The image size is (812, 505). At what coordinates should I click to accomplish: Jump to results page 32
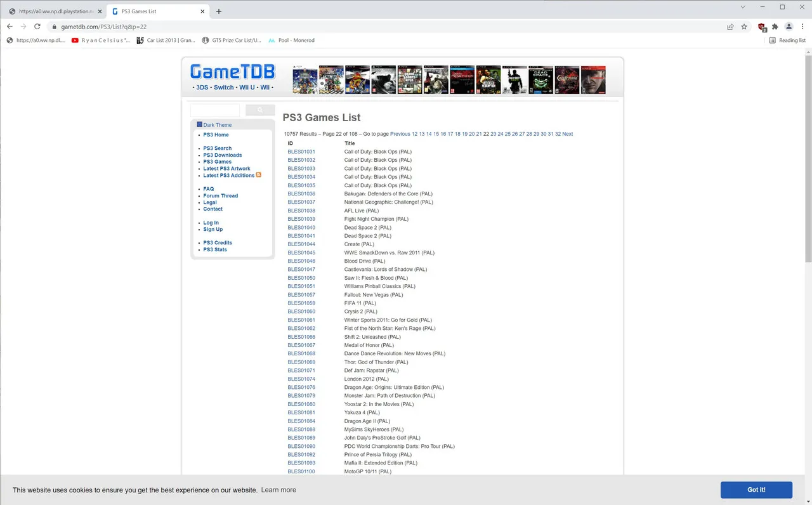click(558, 134)
